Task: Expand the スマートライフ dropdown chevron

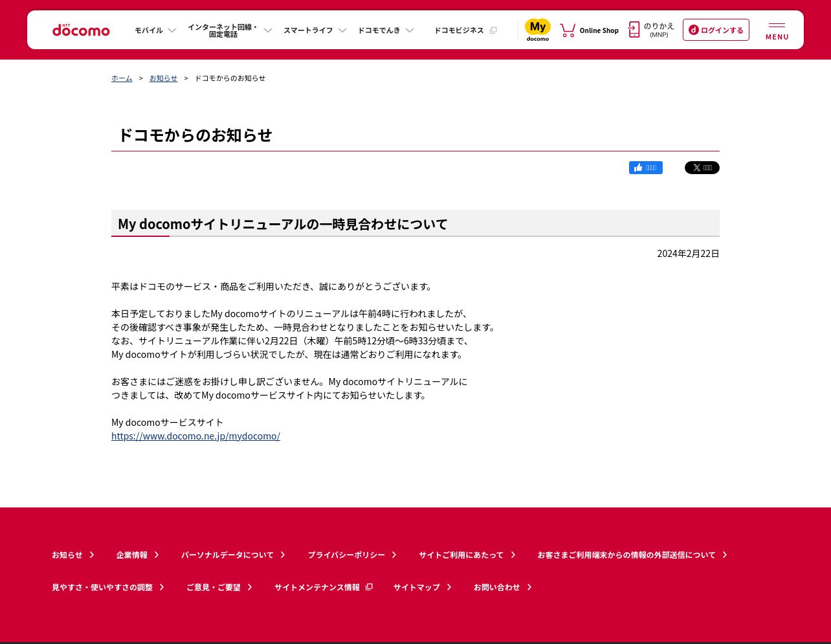Action: [x=342, y=30]
